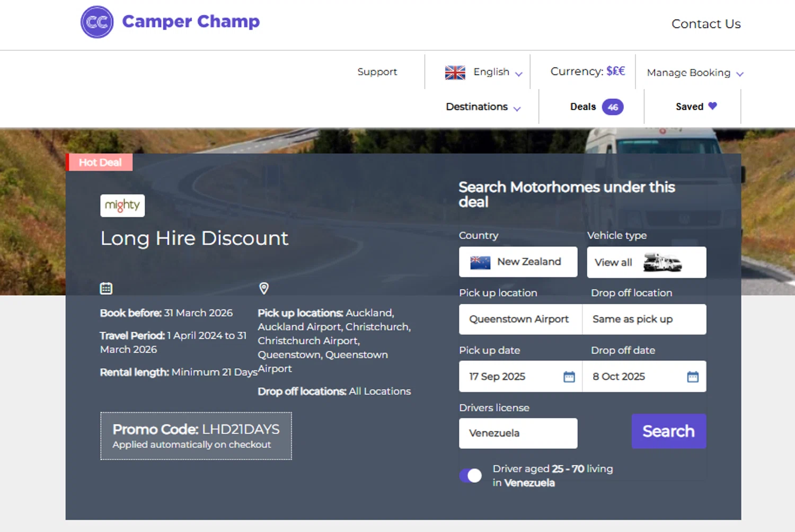Open Drop off location Same as pick up

tap(644, 319)
